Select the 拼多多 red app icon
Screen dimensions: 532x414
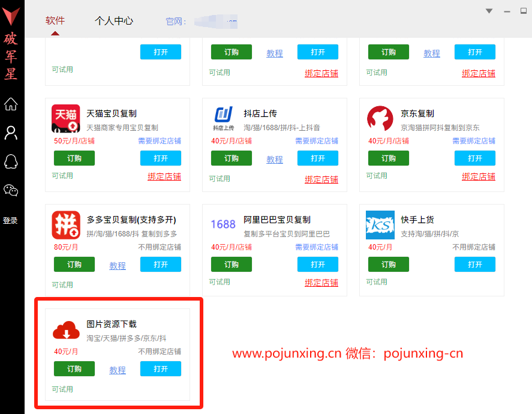pos(66,224)
